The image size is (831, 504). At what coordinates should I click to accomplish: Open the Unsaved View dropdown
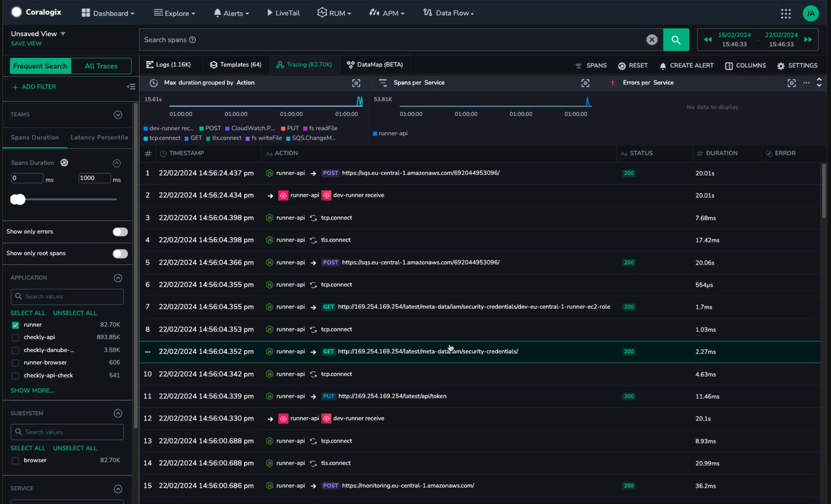point(63,34)
